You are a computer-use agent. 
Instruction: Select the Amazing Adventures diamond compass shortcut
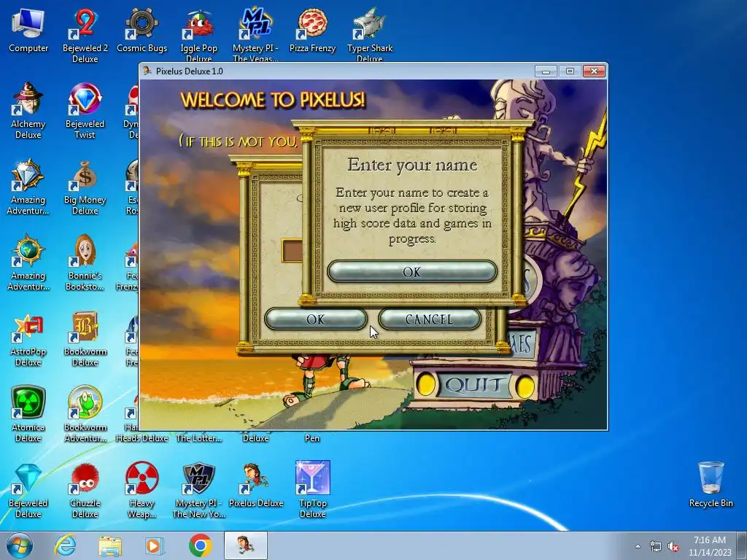point(28,187)
